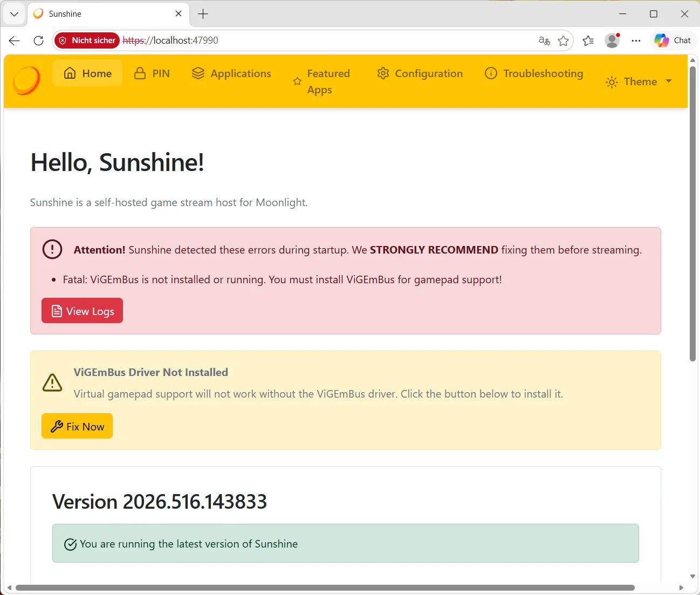Reload the page

(x=38, y=40)
